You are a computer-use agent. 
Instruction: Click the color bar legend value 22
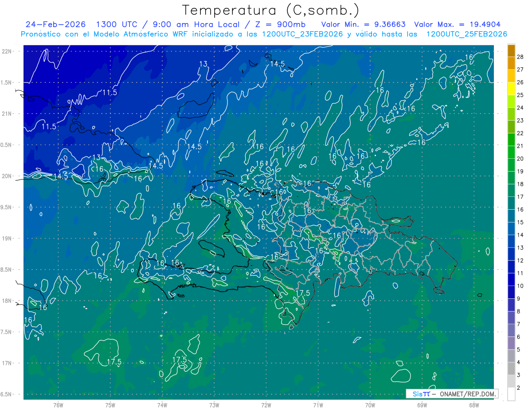[x=520, y=133]
